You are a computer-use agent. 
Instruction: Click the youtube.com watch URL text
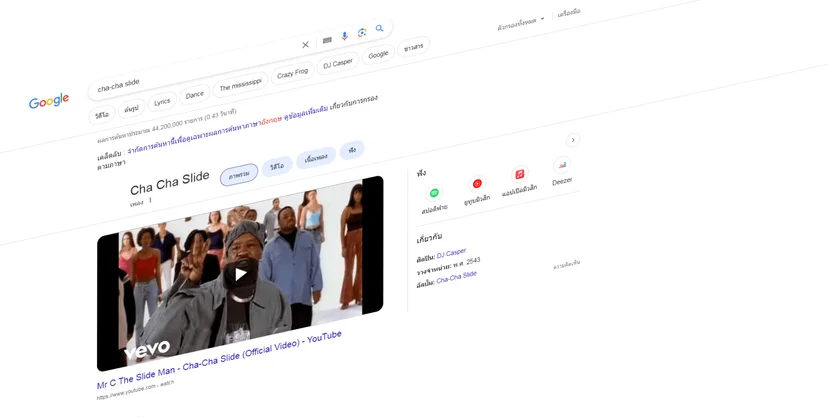pos(135,389)
